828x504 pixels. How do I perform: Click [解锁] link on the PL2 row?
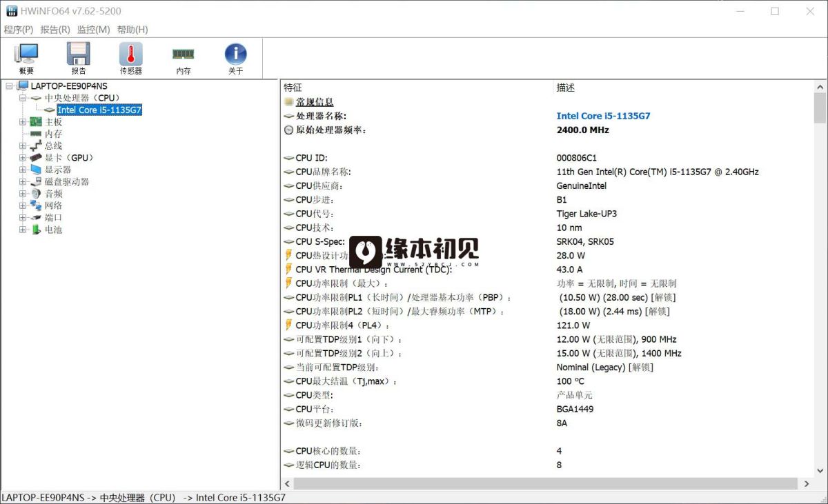pyautogui.click(x=658, y=311)
